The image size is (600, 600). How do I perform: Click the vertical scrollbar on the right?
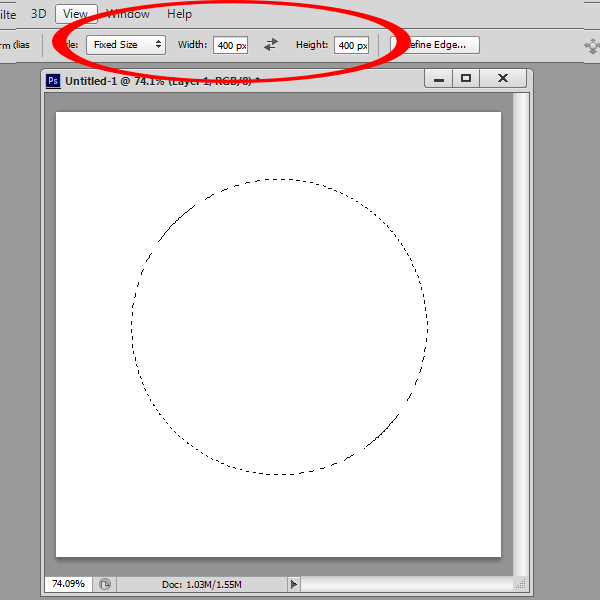click(x=520, y=330)
